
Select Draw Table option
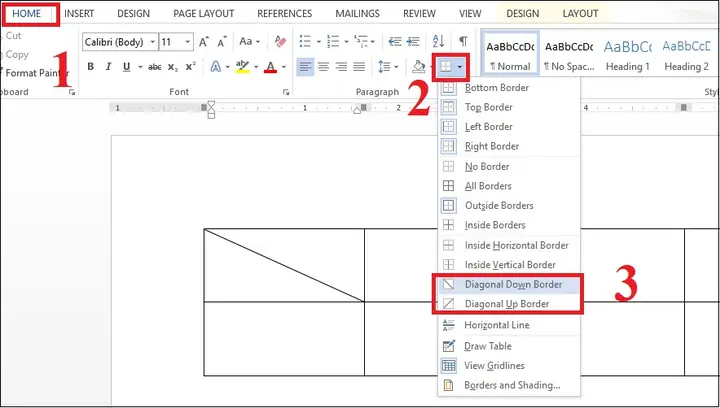point(509,346)
